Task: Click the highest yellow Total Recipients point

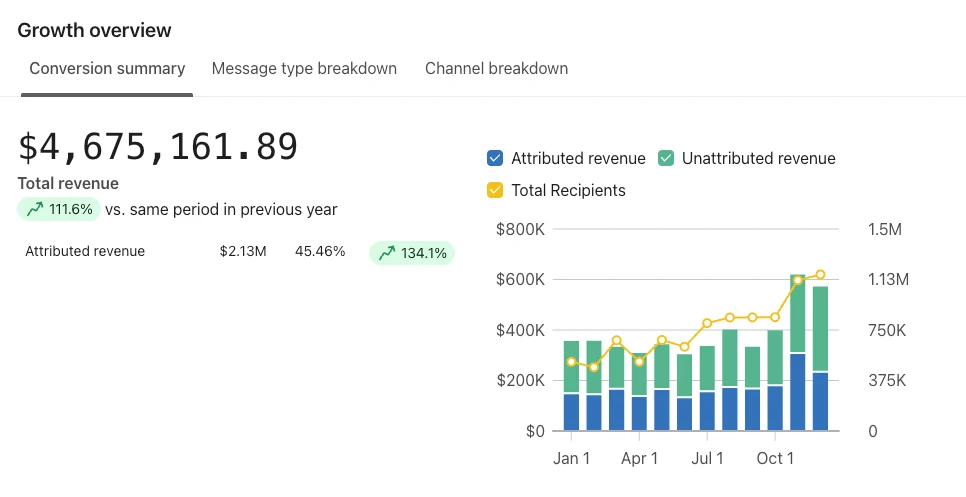Action: [x=820, y=275]
